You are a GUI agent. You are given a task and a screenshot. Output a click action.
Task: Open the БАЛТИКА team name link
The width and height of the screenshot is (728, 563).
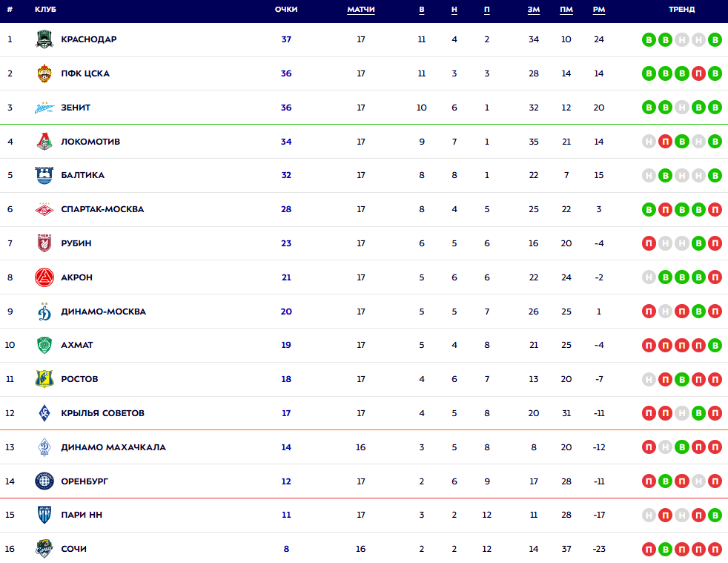[x=82, y=175]
